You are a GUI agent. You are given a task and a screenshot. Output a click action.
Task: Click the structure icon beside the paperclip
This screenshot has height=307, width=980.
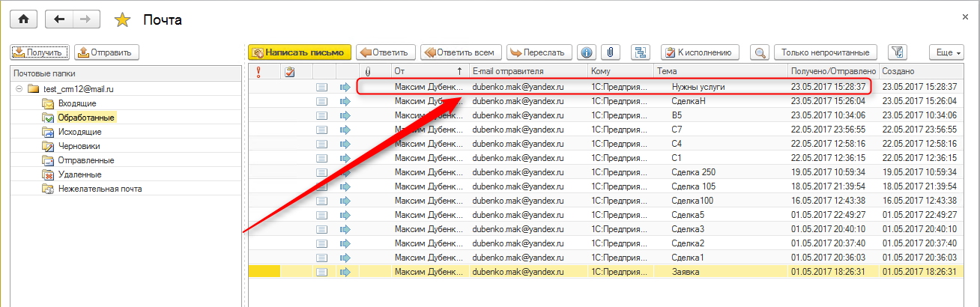pyautogui.click(x=641, y=52)
